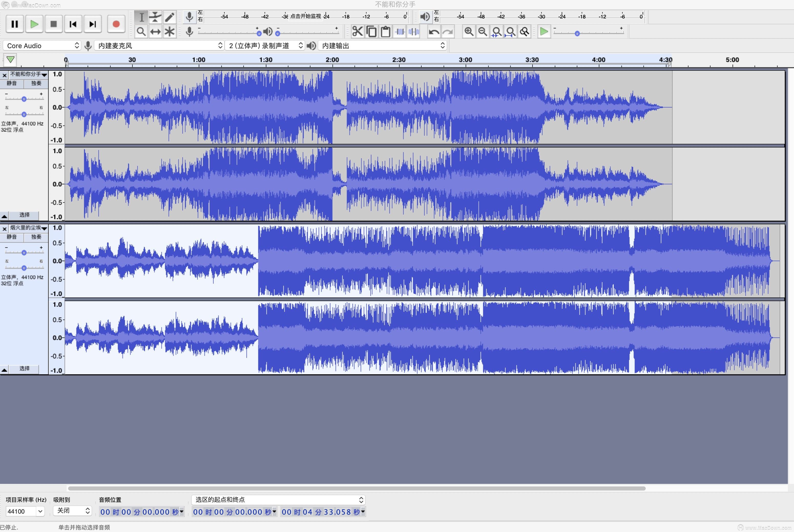Click Silence audio selection icon
This screenshot has height=532, width=794.
click(414, 31)
